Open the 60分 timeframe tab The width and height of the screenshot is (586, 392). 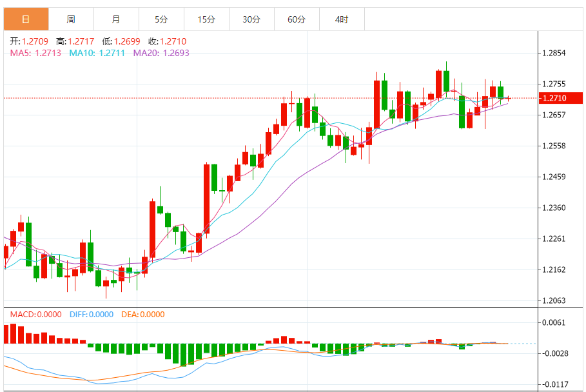[297, 19]
